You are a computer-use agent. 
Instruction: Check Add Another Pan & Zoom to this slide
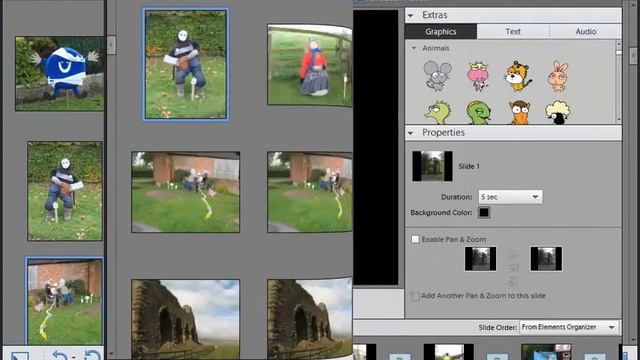415,296
